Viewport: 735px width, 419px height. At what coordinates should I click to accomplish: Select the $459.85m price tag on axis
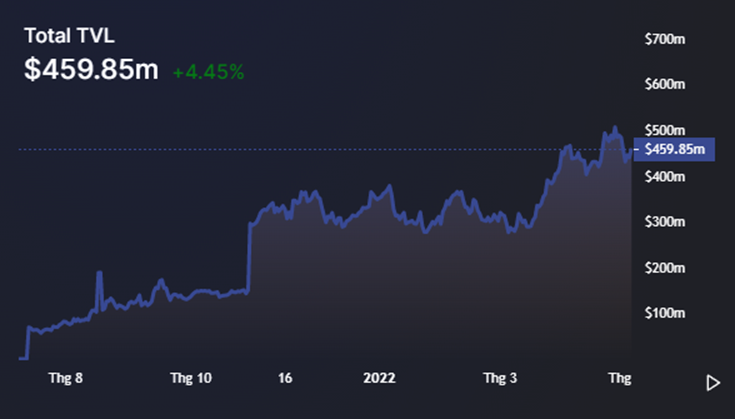(x=674, y=150)
